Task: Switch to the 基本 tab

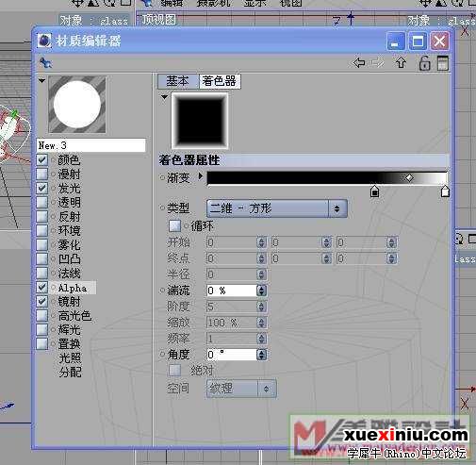Action: (x=178, y=81)
